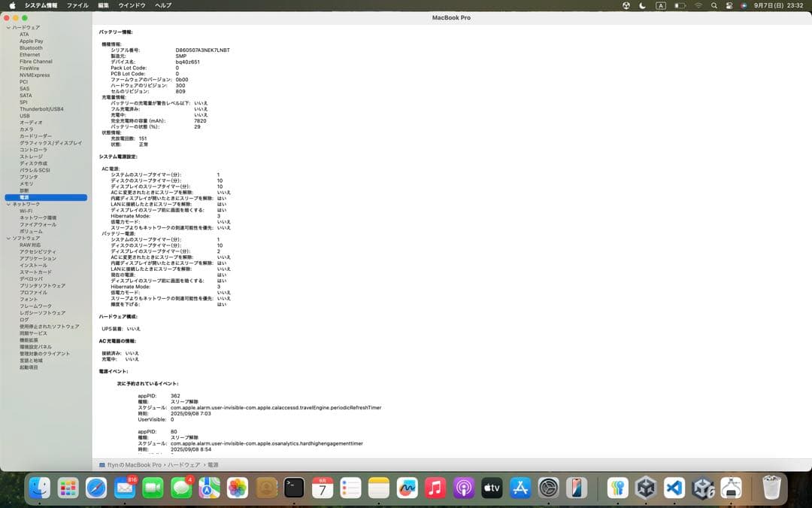Select メモリ in the sidebar
This screenshot has height=508, width=812.
26,183
